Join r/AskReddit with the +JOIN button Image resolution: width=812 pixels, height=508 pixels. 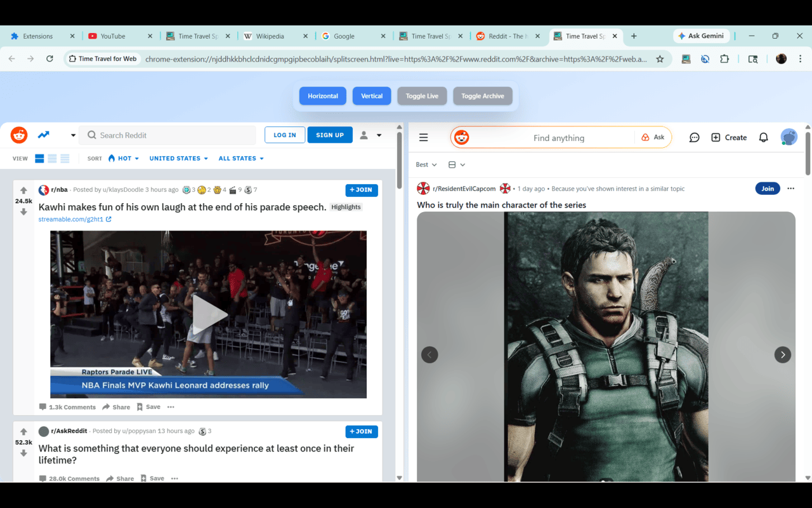click(362, 431)
